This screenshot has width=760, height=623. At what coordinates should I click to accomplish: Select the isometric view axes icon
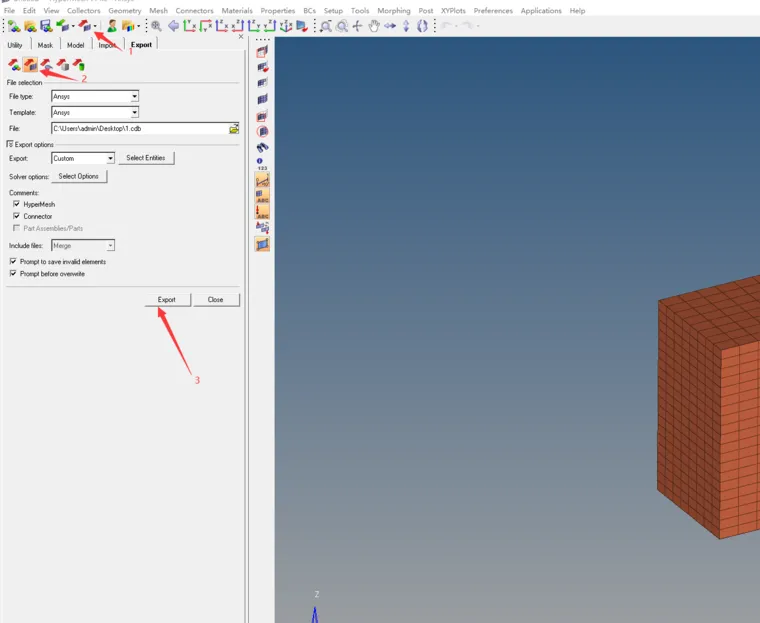point(286,26)
